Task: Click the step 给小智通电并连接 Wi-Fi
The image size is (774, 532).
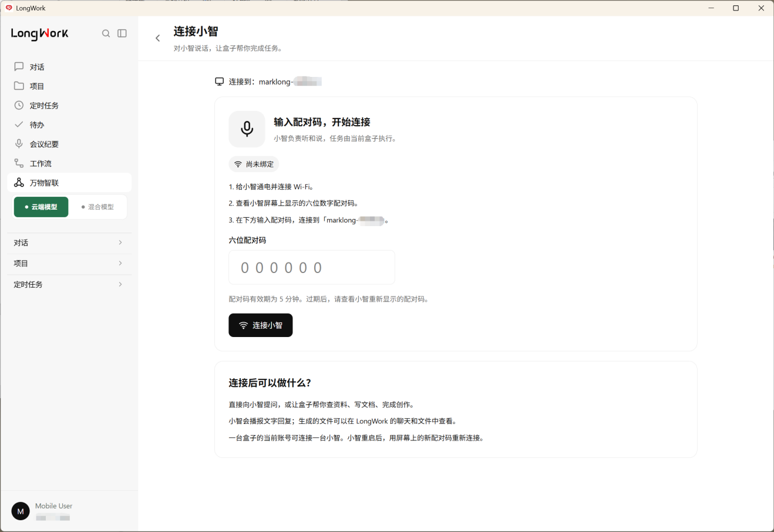Action: click(x=271, y=187)
